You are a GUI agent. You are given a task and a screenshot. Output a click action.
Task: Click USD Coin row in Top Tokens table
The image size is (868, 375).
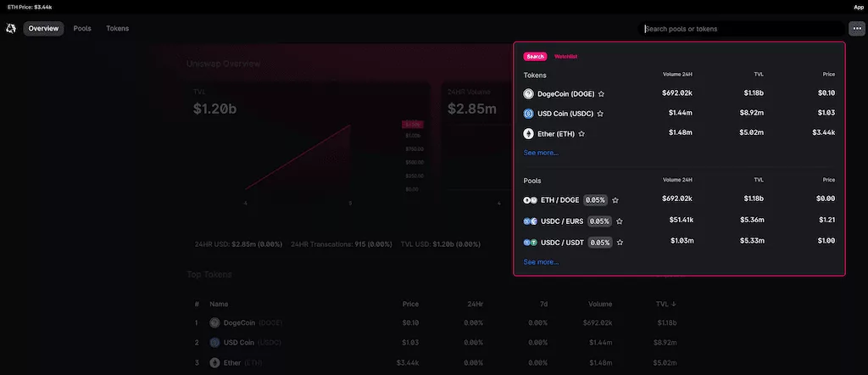pos(435,342)
